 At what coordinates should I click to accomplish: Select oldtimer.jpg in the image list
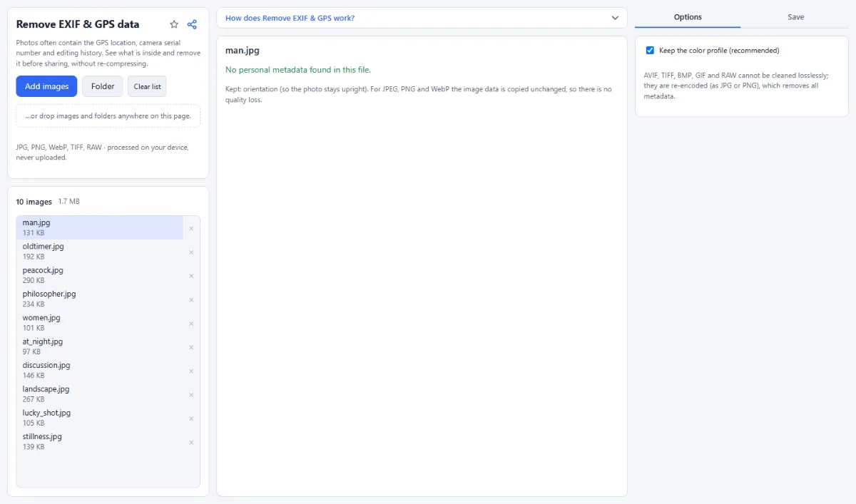click(x=100, y=252)
